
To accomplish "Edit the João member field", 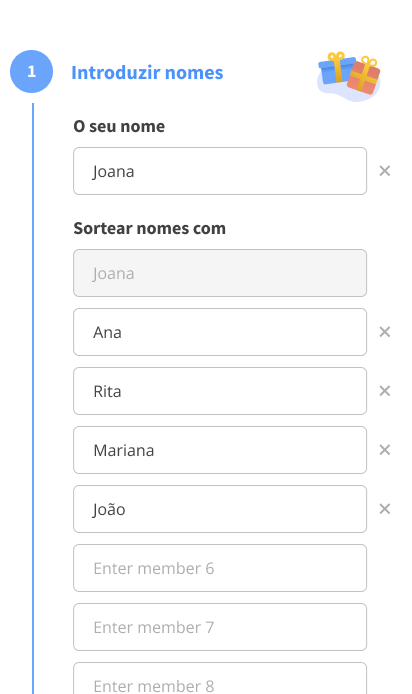I will [220, 509].
